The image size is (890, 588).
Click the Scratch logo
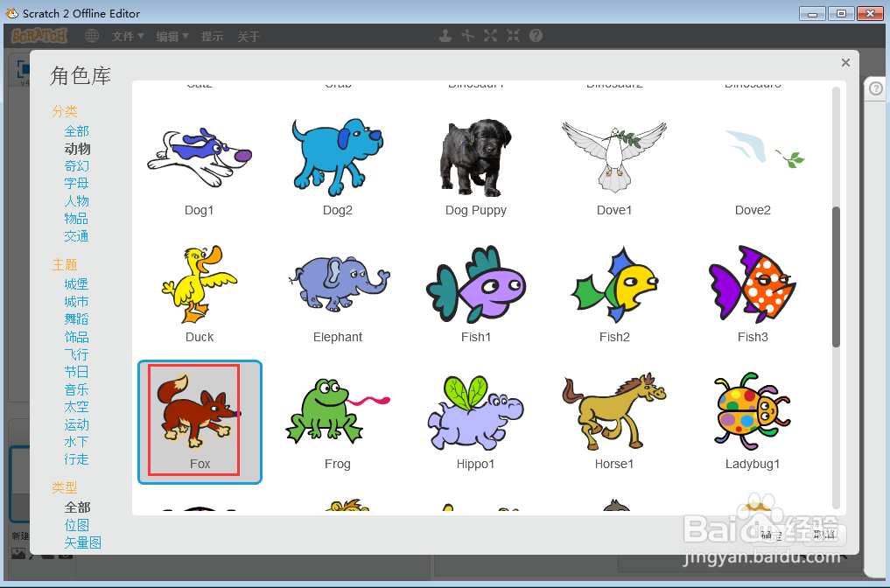tap(39, 36)
